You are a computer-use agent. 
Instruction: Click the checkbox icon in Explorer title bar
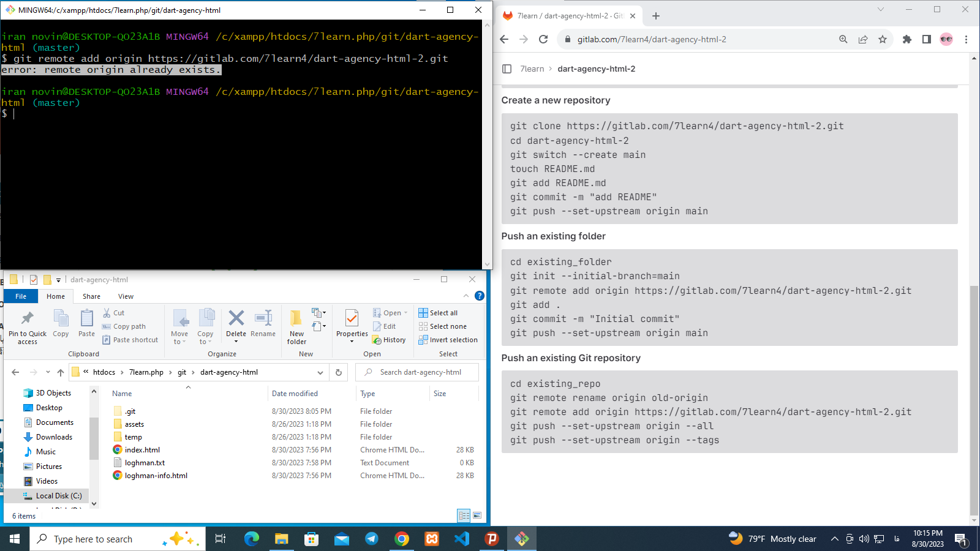[34, 280]
